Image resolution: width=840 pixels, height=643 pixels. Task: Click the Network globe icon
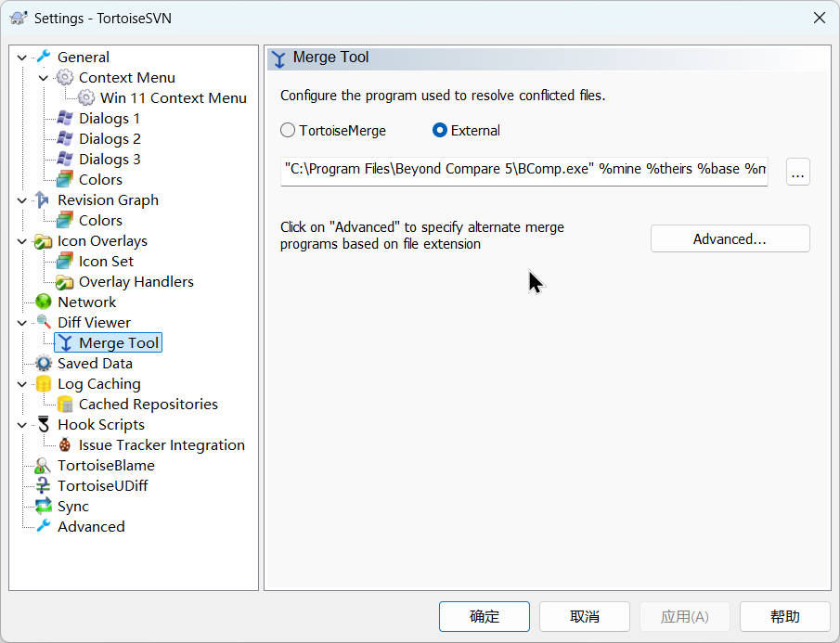[x=43, y=302]
